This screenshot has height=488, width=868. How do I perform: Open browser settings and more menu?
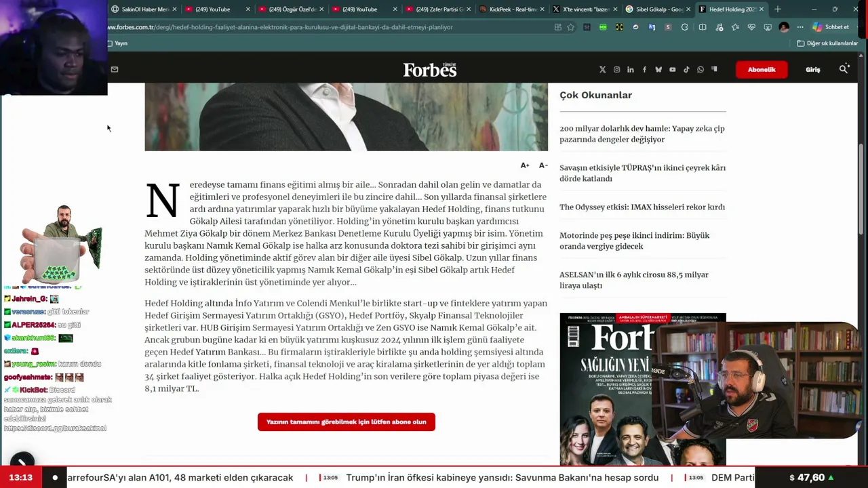[800, 27]
